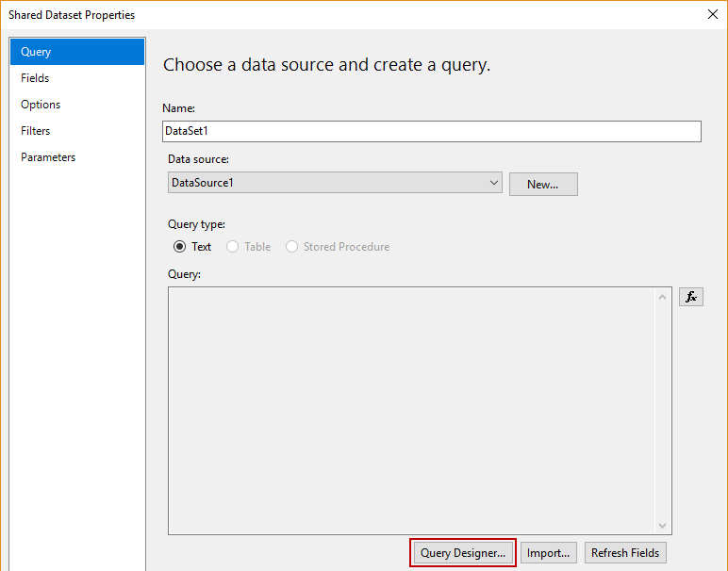Screen dimensions: 728x571
Task: Select the Table query type
Action: (233, 247)
